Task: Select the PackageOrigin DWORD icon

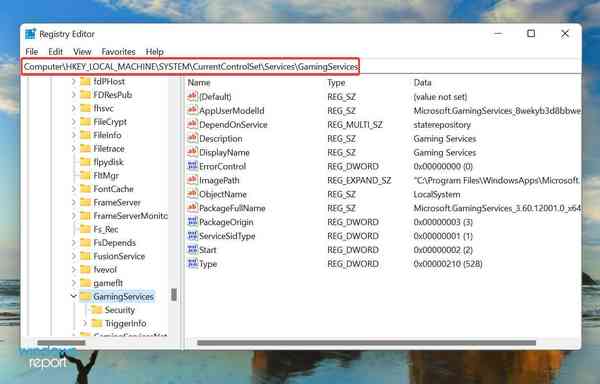Action: click(x=192, y=221)
